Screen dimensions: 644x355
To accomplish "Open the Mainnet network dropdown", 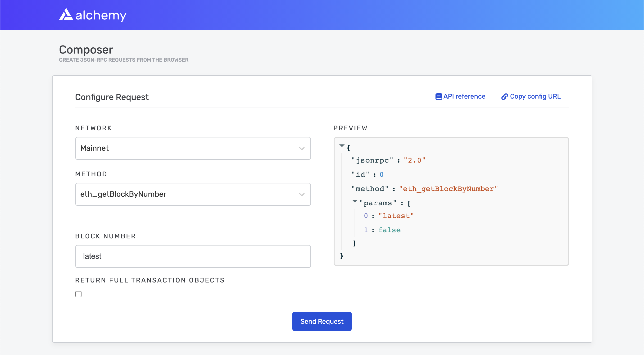I will pos(193,148).
